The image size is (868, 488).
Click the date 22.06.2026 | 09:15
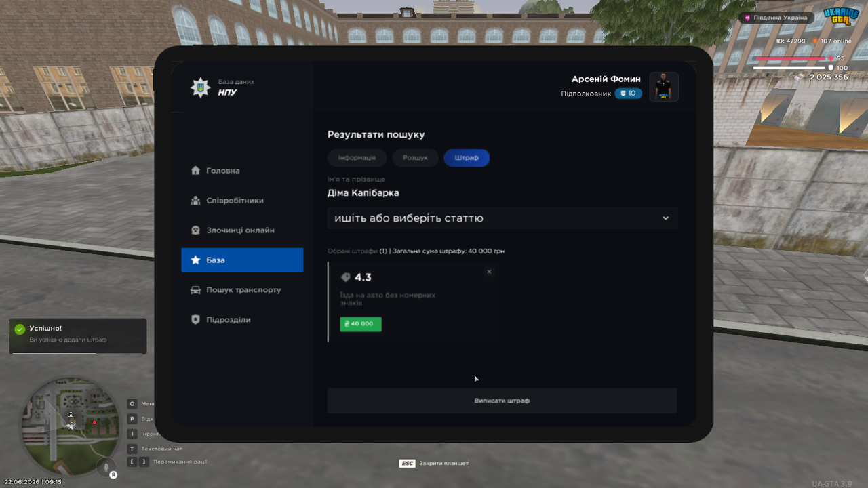33,482
